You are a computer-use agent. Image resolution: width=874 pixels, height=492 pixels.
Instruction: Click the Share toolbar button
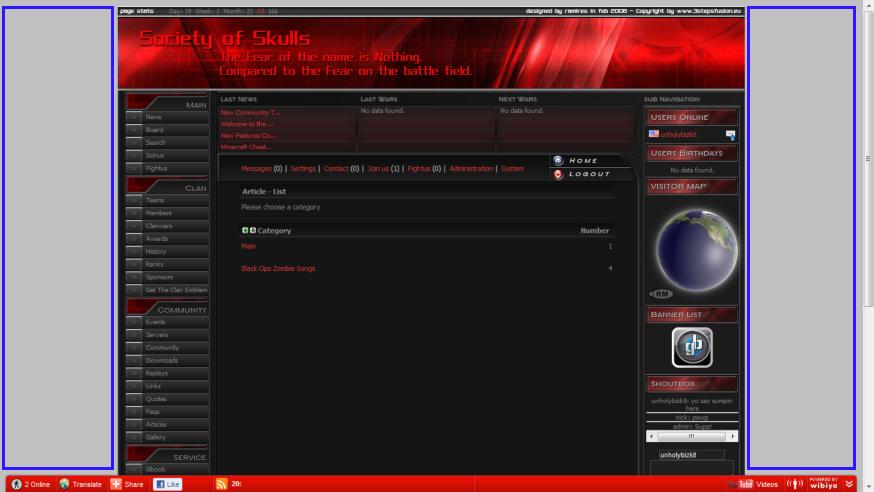tap(127, 484)
